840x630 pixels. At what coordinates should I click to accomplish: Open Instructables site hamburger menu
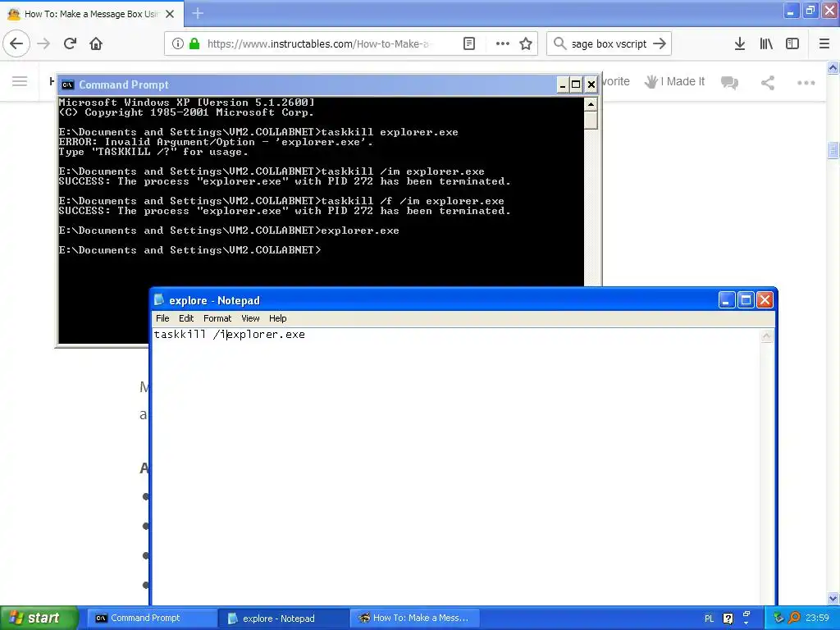tap(20, 81)
